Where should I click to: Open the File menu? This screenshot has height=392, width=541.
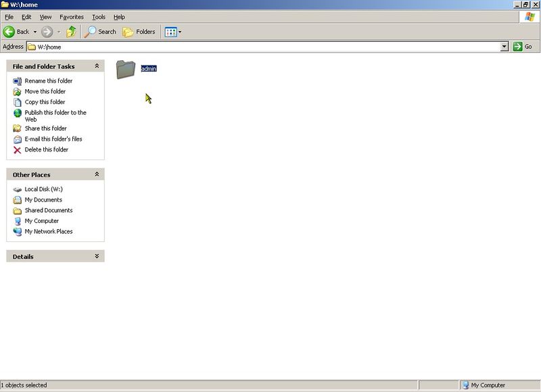9,17
